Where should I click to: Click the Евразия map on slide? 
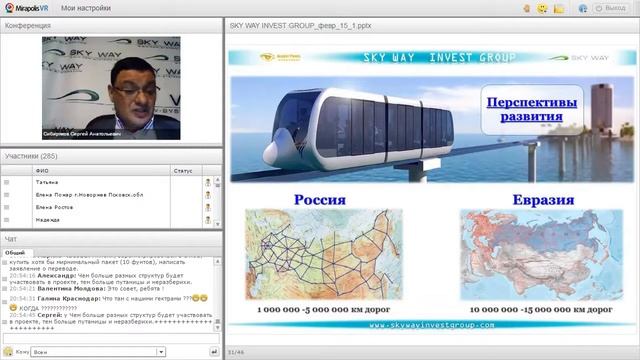pos(542,255)
